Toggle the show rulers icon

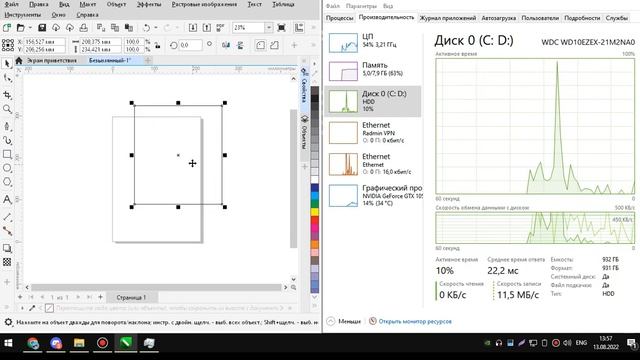[x=299, y=28]
